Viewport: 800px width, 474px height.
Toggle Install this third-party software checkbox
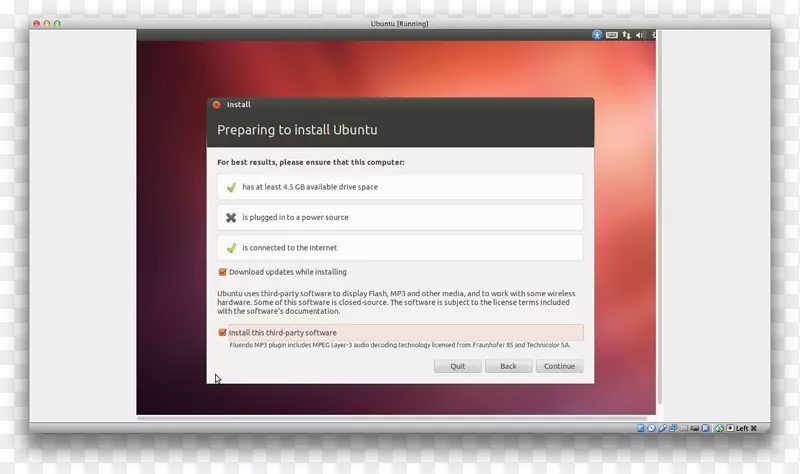(x=222, y=333)
